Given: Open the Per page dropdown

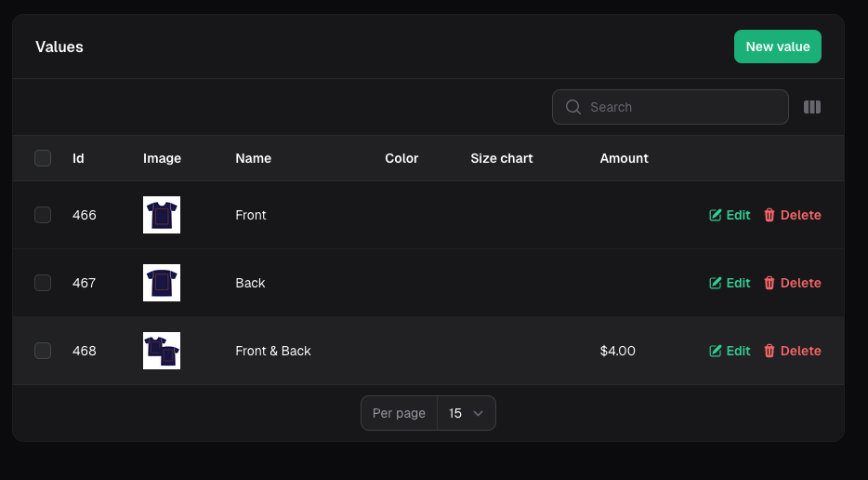Looking at the screenshot, I should pyautogui.click(x=466, y=413).
